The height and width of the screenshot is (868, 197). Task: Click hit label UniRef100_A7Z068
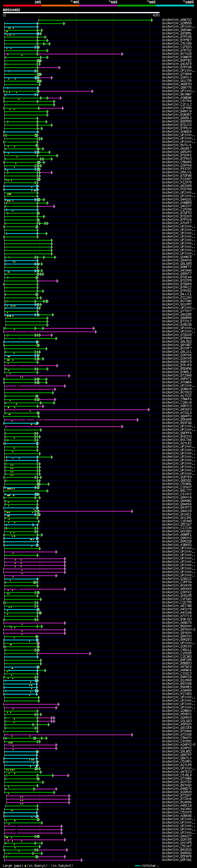click(177, 735)
